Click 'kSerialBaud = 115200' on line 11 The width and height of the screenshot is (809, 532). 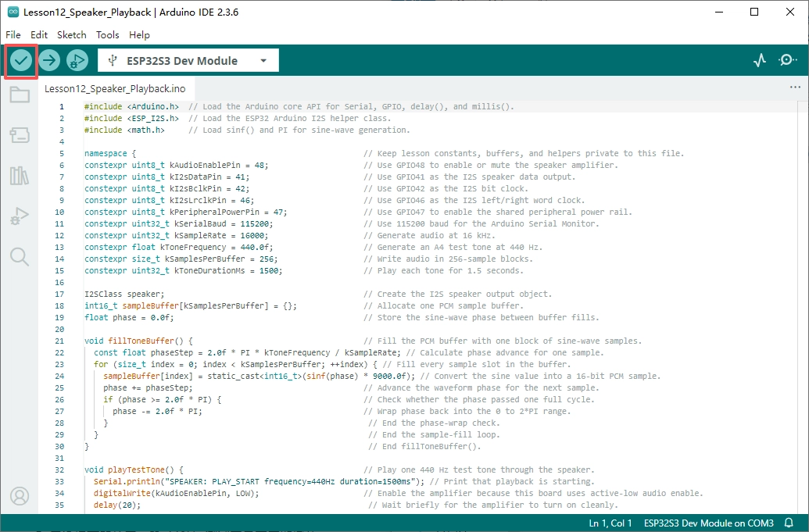[x=221, y=223]
